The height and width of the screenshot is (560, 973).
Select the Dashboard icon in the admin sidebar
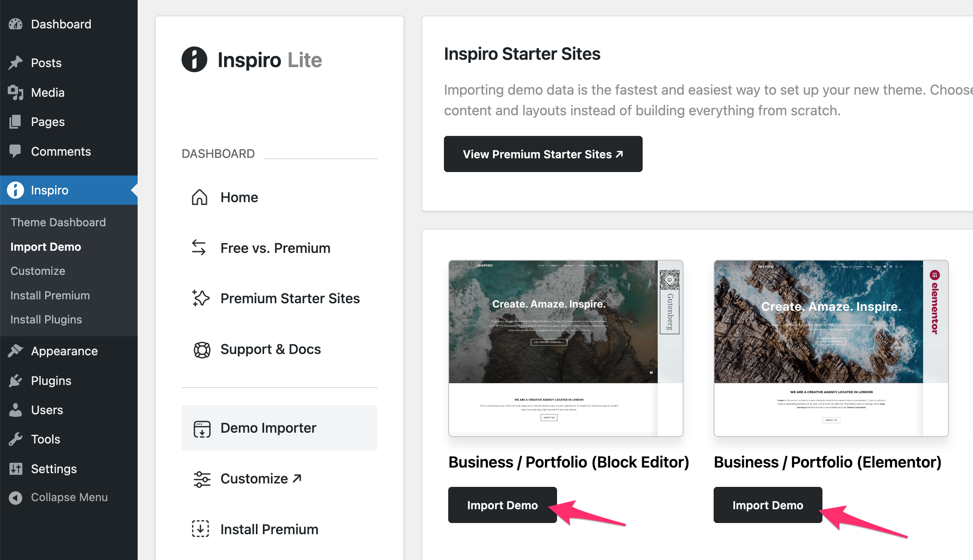point(15,24)
